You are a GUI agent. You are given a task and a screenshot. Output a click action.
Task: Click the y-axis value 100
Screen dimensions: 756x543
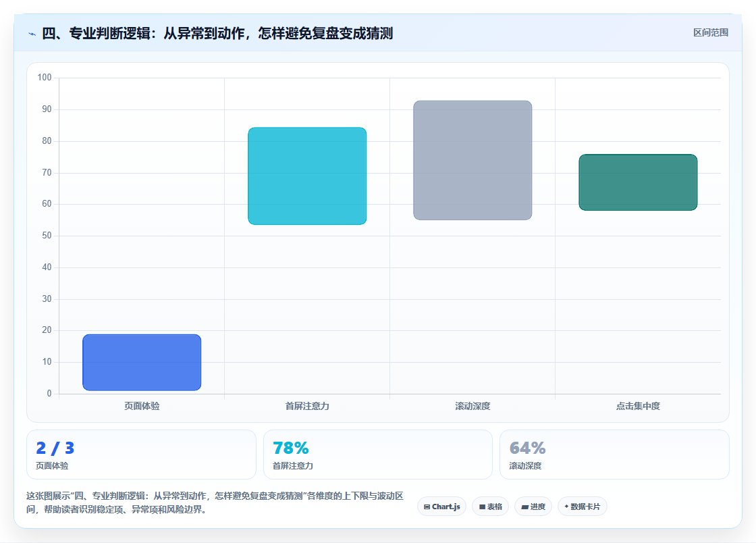click(45, 77)
